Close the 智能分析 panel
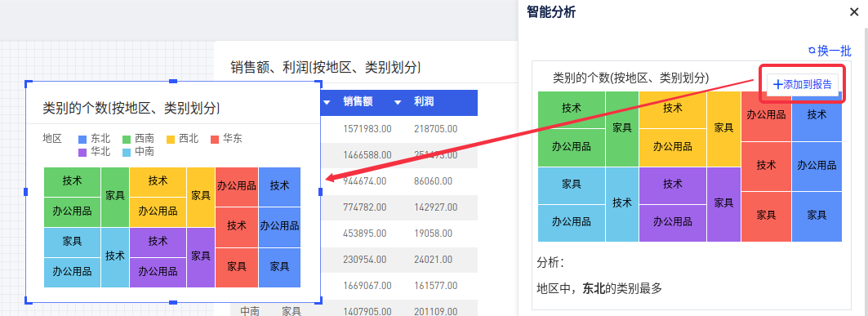This screenshot has height=316, width=868. 854,12
